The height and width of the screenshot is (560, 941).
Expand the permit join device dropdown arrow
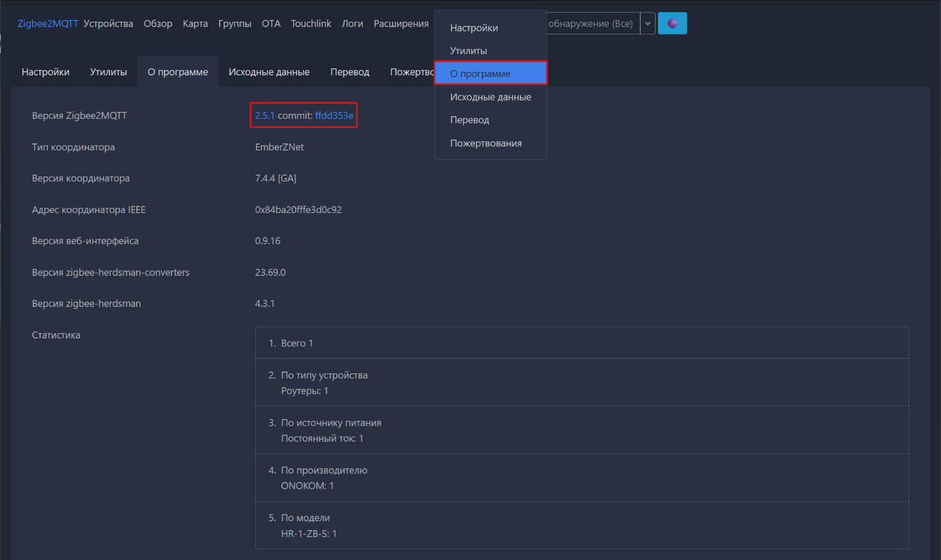tap(647, 23)
